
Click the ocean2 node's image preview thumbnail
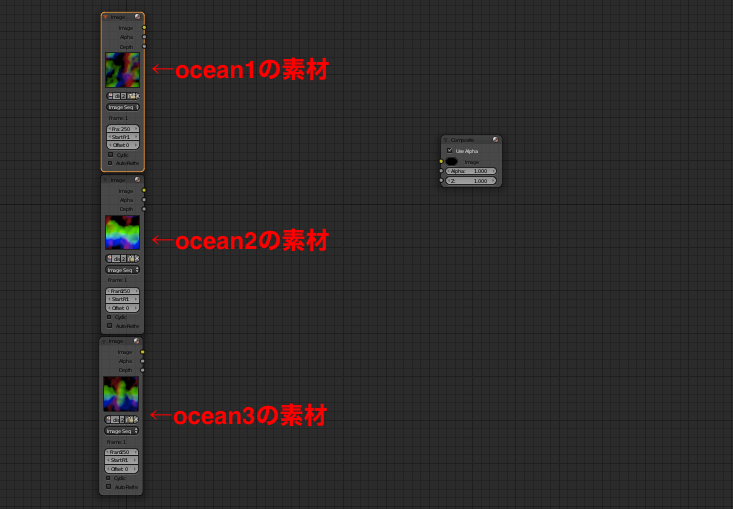click(122, 232)
